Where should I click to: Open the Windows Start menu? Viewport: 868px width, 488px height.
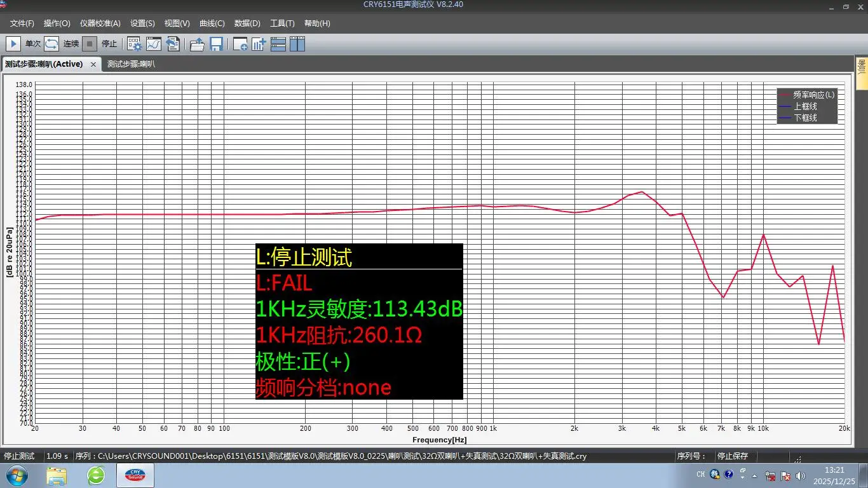click(x=16, y=475)
